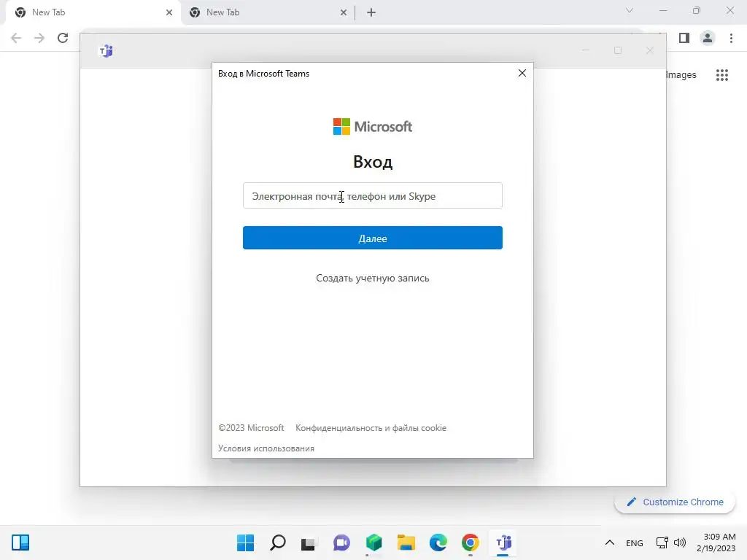Open the Windows Widgets panel
Viewport: 747px width, 560px height.
20,542
